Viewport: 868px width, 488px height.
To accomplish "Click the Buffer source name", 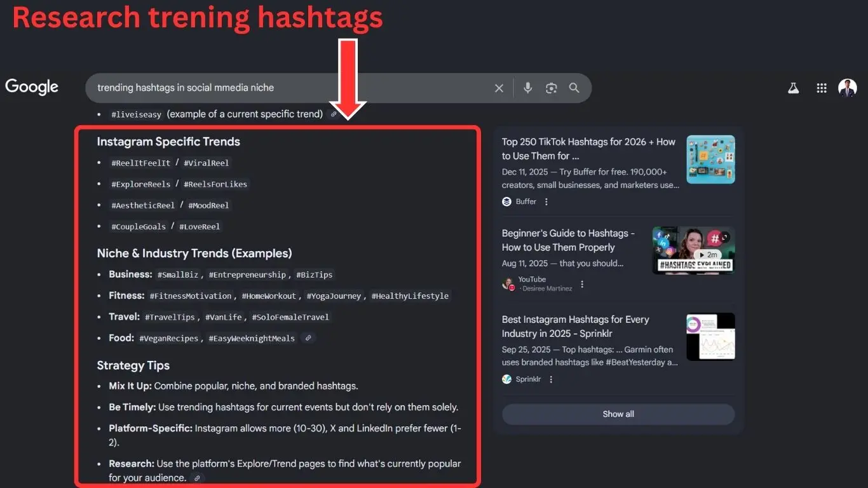I will tap(526, 201).
